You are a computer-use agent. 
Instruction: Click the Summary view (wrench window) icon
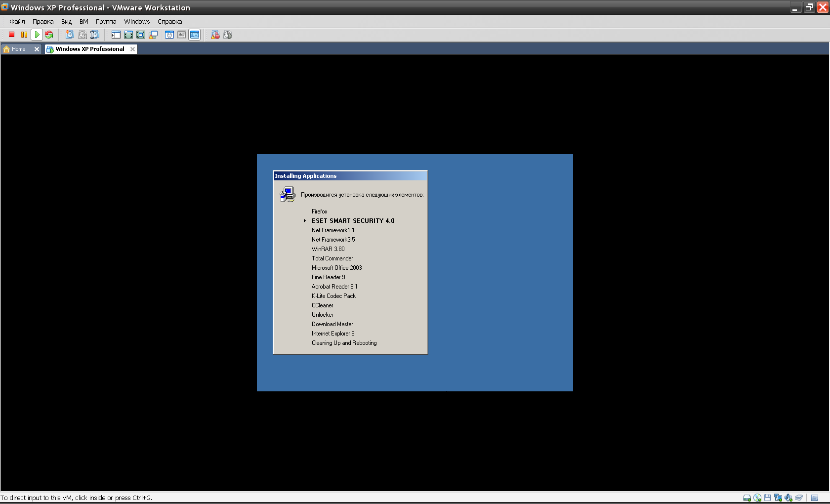click(x=169, y=35)
